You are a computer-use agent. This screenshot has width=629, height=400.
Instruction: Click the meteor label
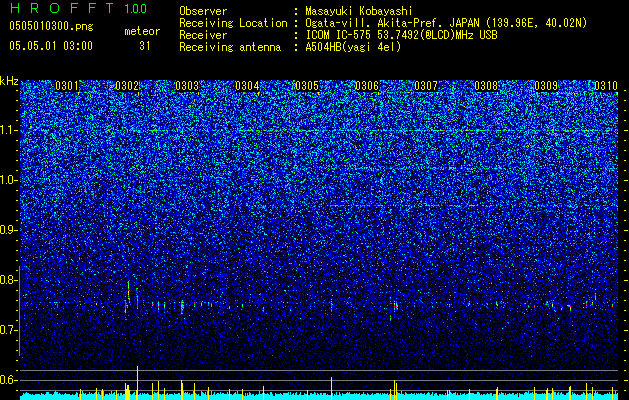tap(142, 31)
